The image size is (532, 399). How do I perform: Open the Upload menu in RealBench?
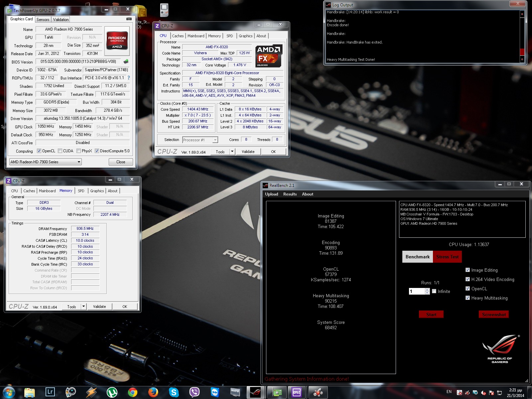pos(271,194)
